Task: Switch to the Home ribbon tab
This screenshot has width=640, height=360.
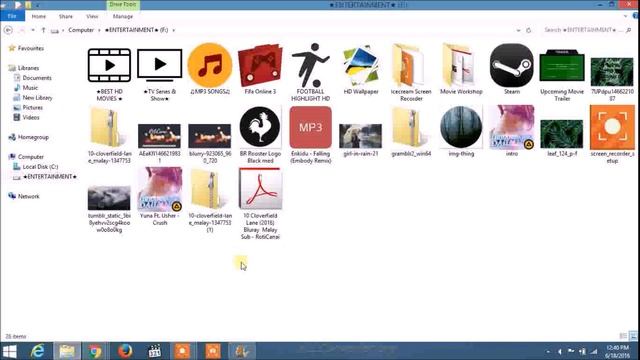Action: [39, 16]
